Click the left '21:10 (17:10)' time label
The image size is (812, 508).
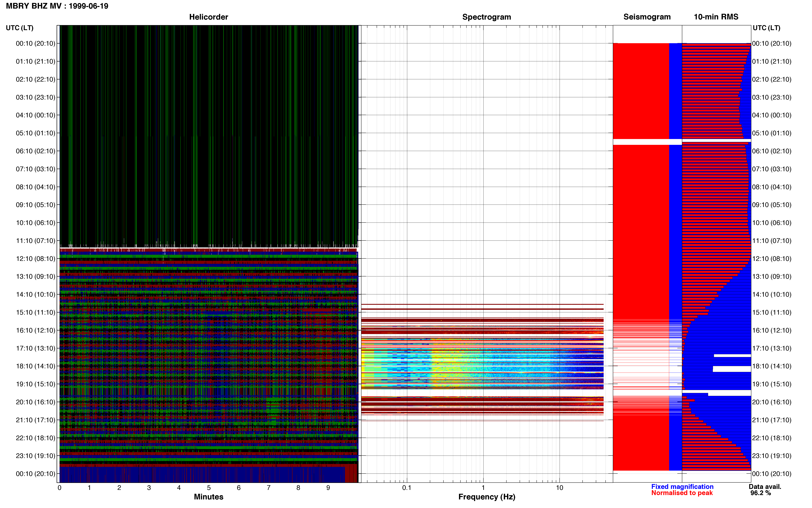coord(36,420)
